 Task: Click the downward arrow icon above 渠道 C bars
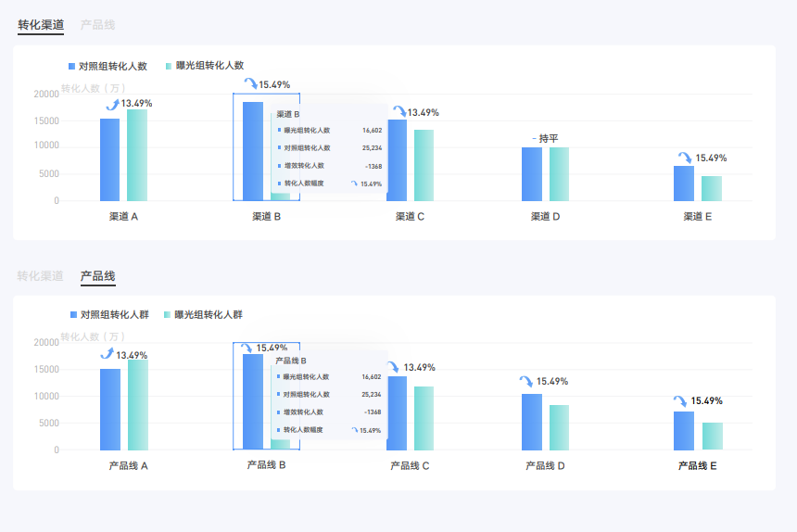[x=399, y=111]
